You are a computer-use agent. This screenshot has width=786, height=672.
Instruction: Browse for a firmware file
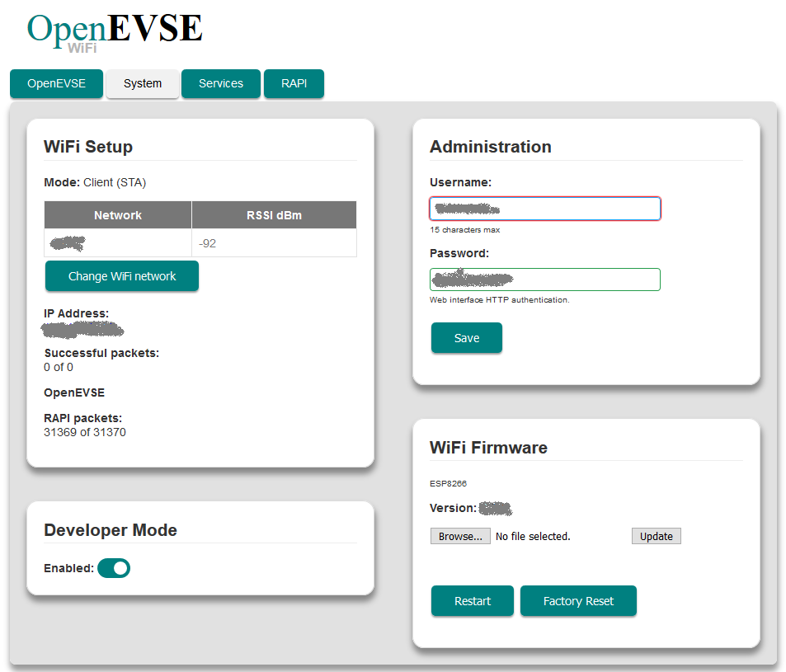point(460,536)
